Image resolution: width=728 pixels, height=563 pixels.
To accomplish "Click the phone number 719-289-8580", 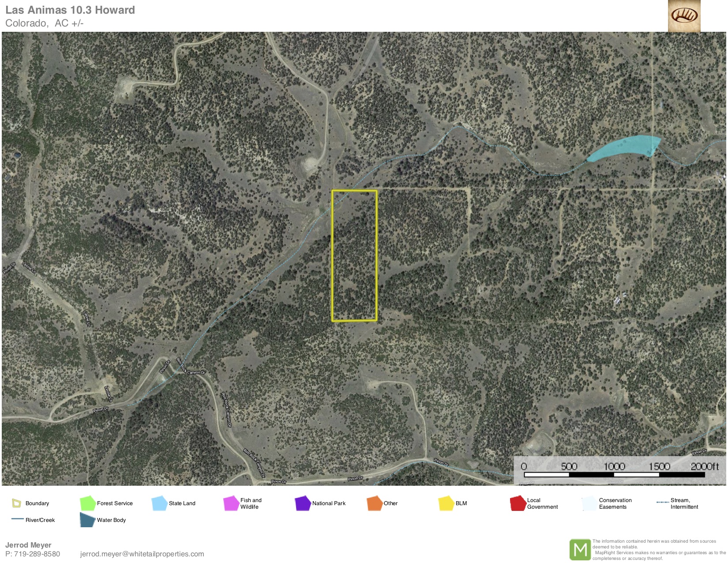I will pos(37,554).
